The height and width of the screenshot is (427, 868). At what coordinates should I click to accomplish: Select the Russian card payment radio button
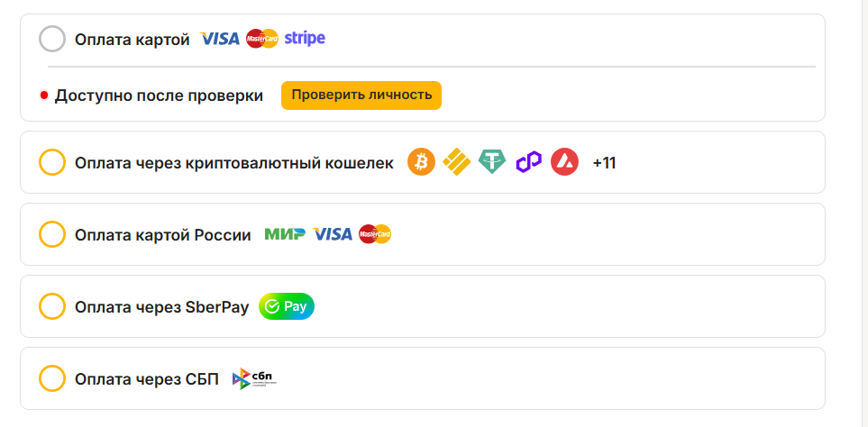[52, 234]
